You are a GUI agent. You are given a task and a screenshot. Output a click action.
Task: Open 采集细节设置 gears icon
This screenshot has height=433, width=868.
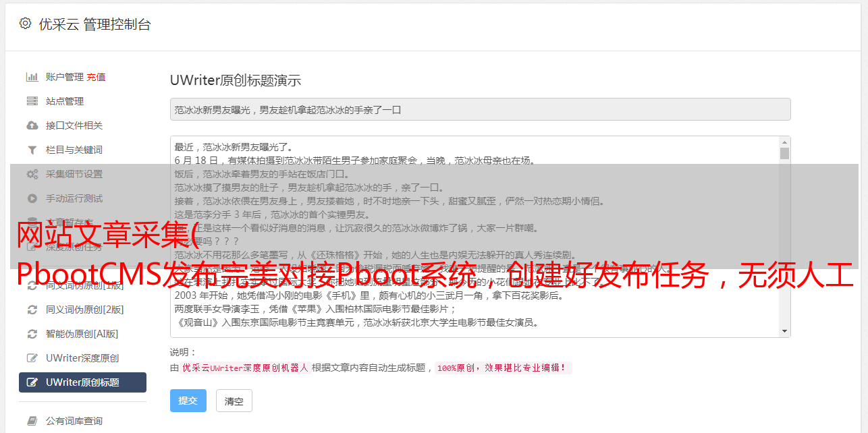coord(32,174)
